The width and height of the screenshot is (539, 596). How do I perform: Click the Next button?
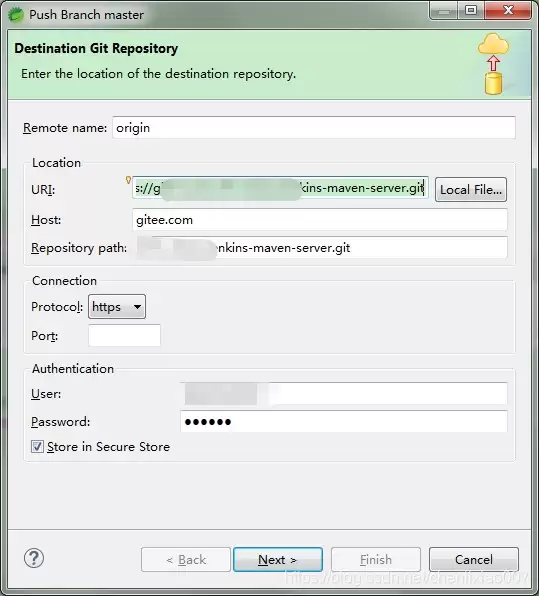coord(278,560)
